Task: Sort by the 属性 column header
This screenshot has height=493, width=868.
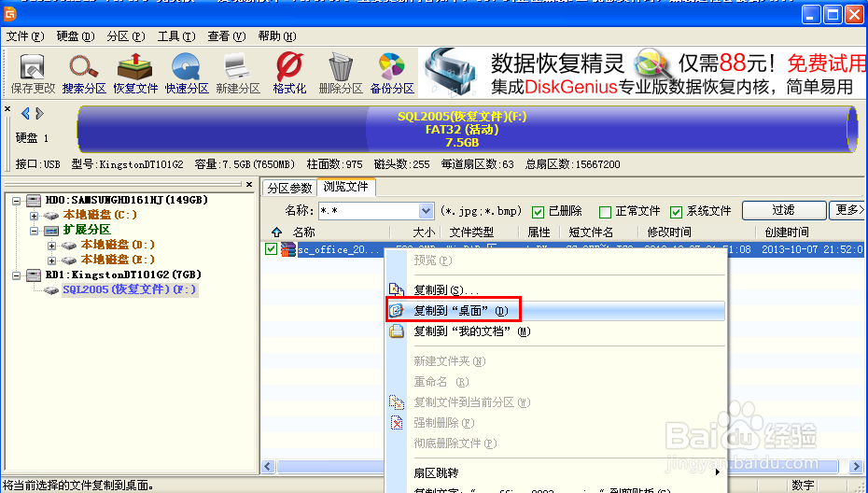Action: click(x=539, y=232)
